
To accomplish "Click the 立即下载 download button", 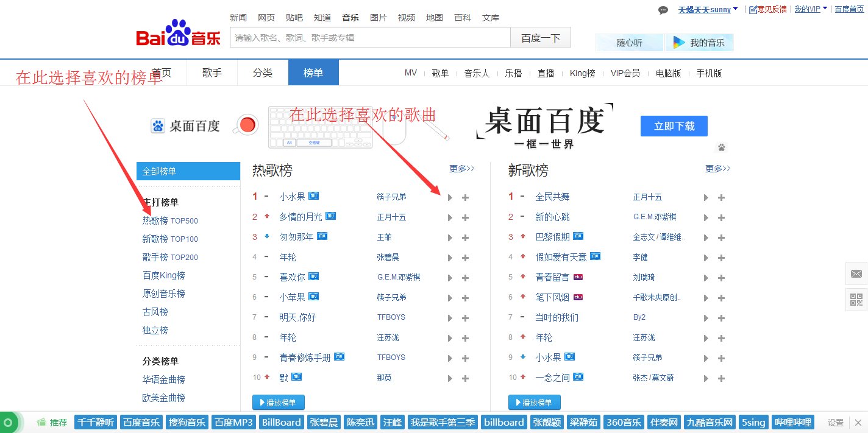I will pyautogui.click(x=674, y=126).
